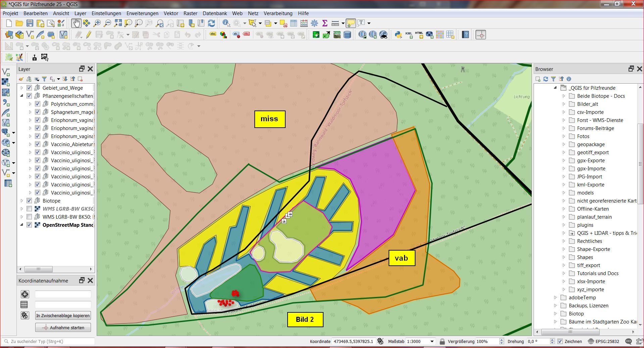Click the Save Project floppy icon
Screen dimensions: 644x348
click(30, 23)
